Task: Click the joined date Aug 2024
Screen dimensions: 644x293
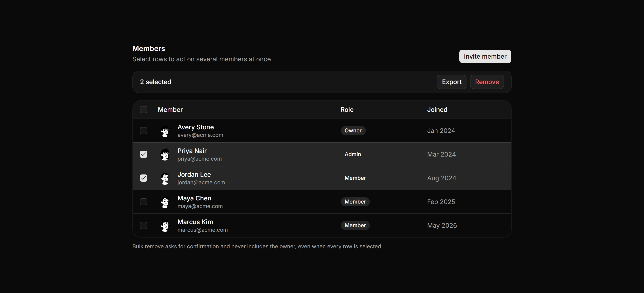Action: pos(441,178)
